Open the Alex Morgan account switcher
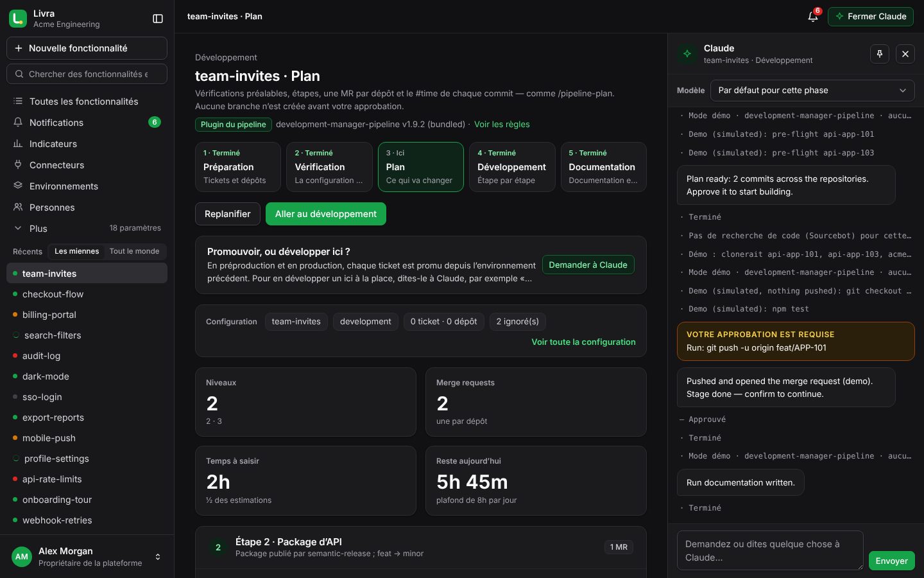924x578 pixels. (87, 557)
